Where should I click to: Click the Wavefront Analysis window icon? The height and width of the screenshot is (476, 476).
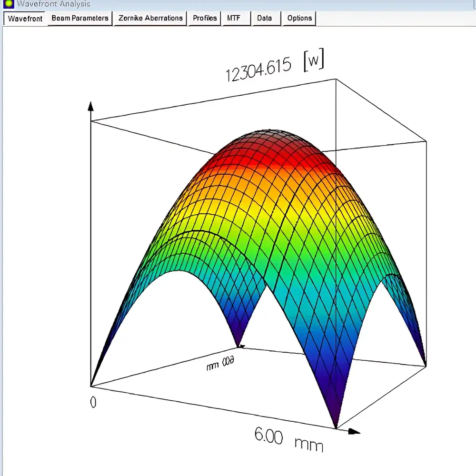[x=9, y=4]
